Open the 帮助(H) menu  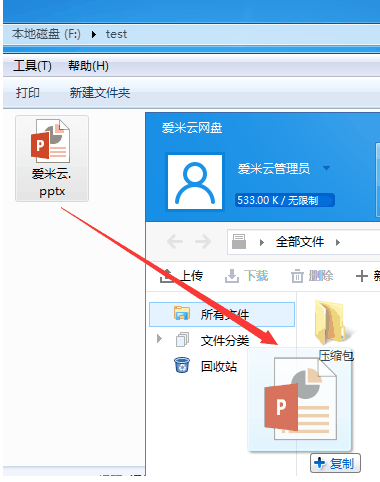click(x=88, y=66)
